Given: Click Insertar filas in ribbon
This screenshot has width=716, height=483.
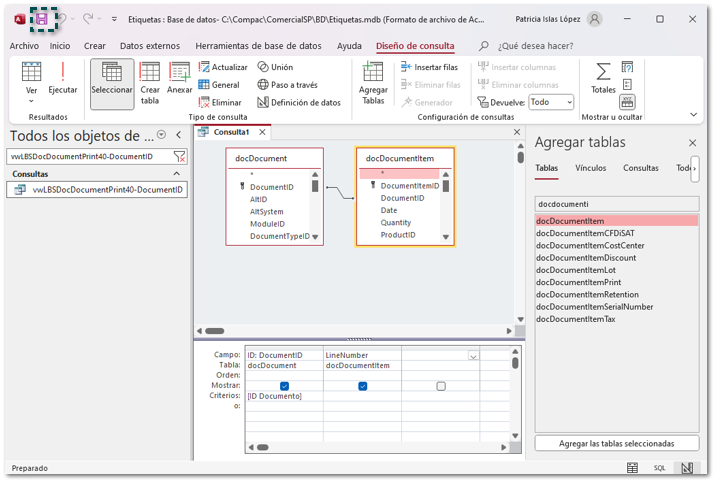Looking at the screenshot, I should point(430,67).
